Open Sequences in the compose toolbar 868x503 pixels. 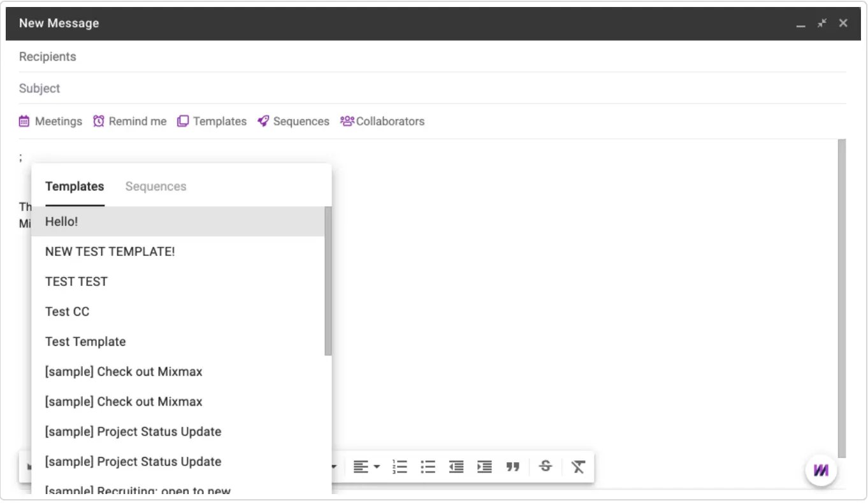(x=293, y=121)
